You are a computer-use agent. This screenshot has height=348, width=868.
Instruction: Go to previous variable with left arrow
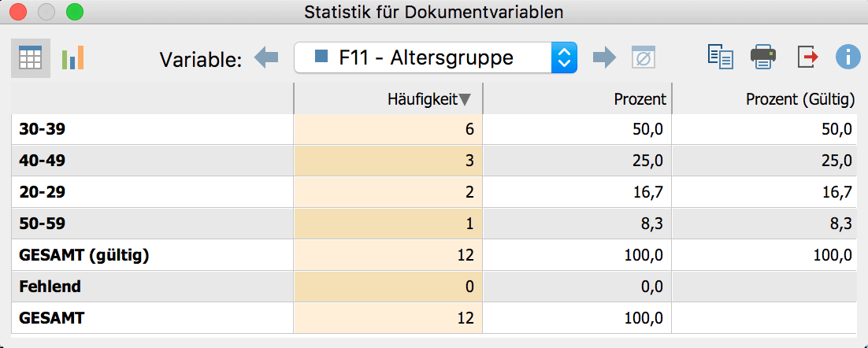[266, 57]
